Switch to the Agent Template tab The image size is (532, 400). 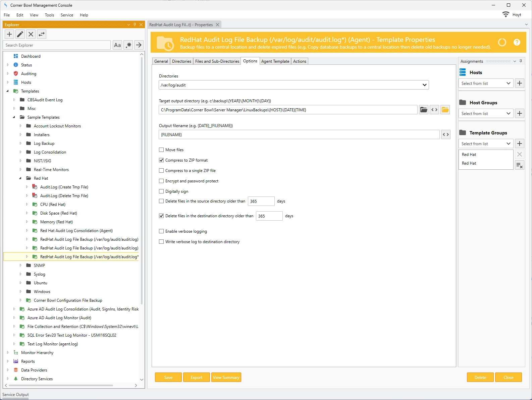pos(275,61)
